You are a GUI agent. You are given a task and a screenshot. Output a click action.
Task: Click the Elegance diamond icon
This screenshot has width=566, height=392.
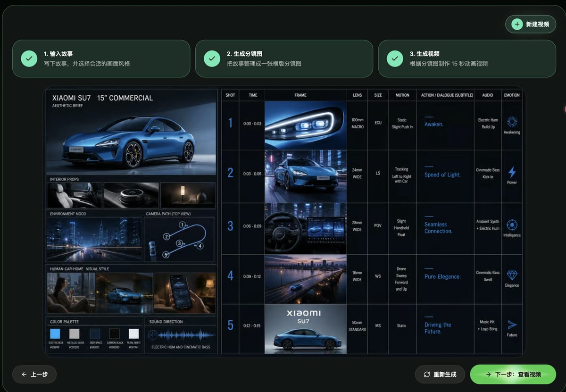(x=512, y=275)
